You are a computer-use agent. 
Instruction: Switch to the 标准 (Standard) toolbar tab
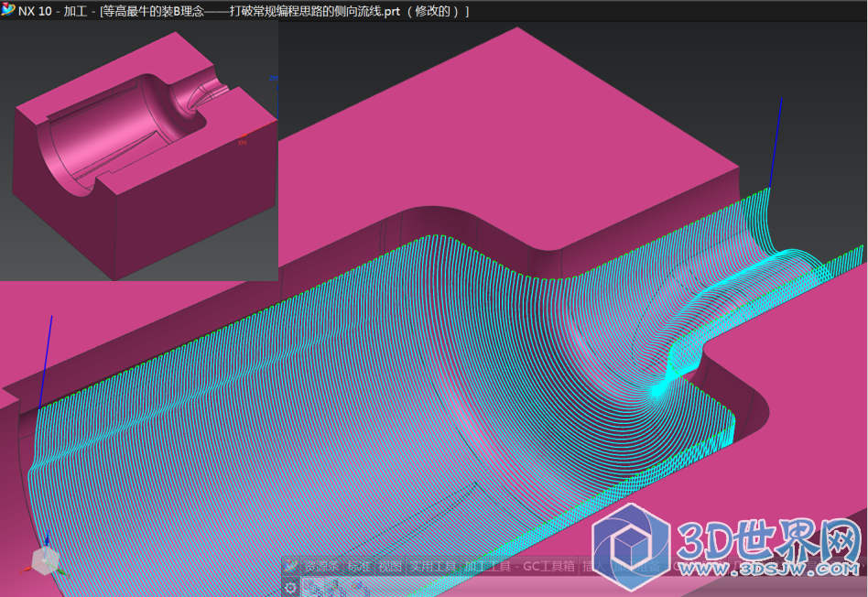(x=360, y=566)
